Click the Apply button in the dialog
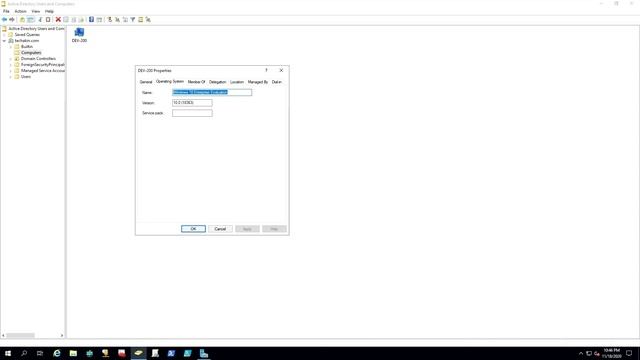The height and width of the screenshot is (360, 640). tap(247, 229)
